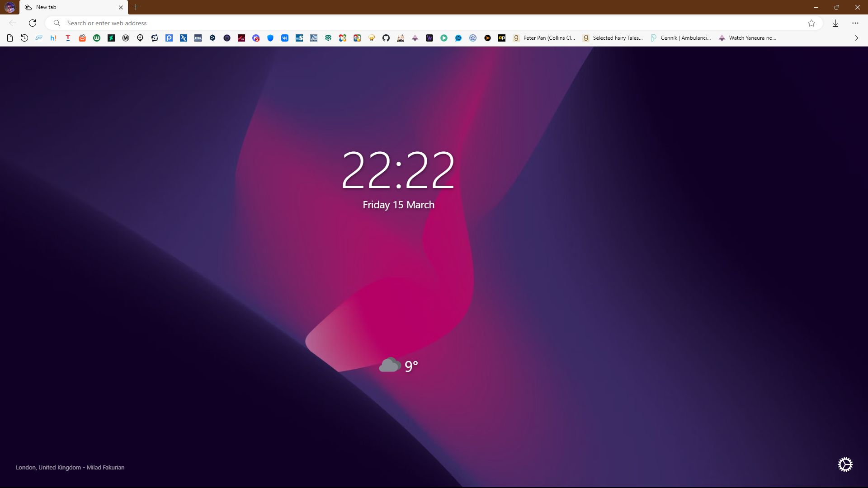Viewport: 868px width, 488px height.
Task: Click the blue shield bookmark icon
Action: click(x=270, y=38)
